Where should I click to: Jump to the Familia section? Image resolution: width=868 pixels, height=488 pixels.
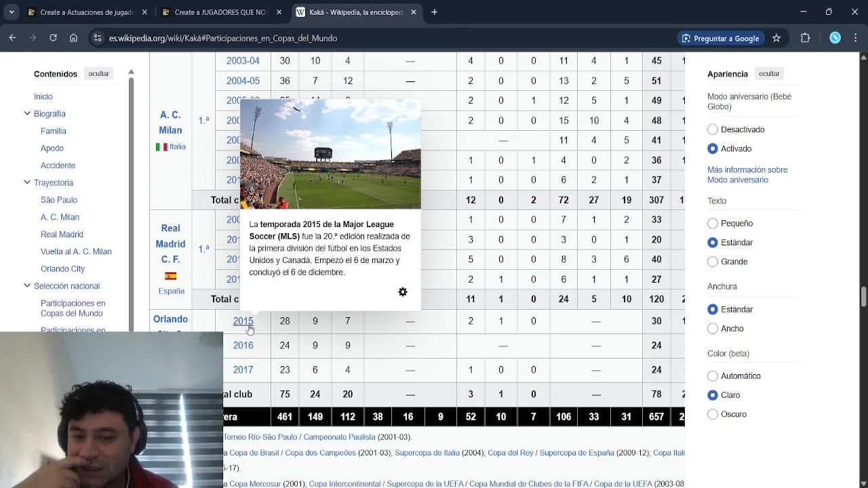click(53, 131)
